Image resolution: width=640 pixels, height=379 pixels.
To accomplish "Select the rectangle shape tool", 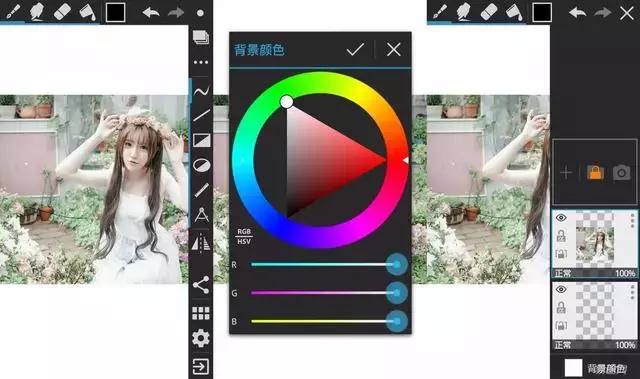I will (202, 140).
